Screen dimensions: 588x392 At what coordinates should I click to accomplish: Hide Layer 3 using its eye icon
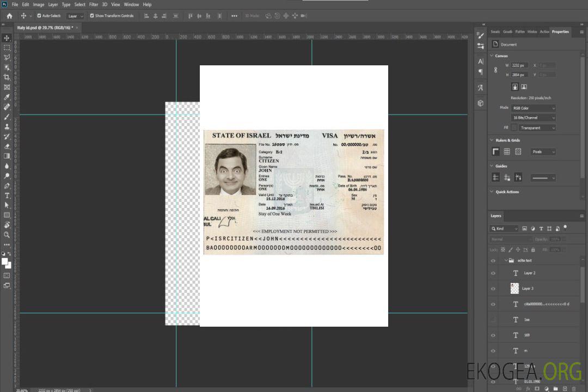[493, 289]
